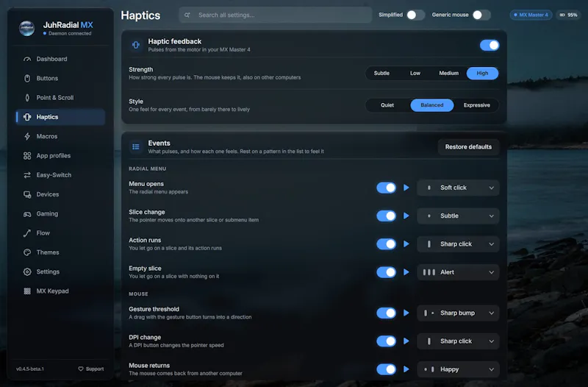Disable the Menu opens event toggle
The width and height of the screenshot is (588, 387).
(387, 188)
